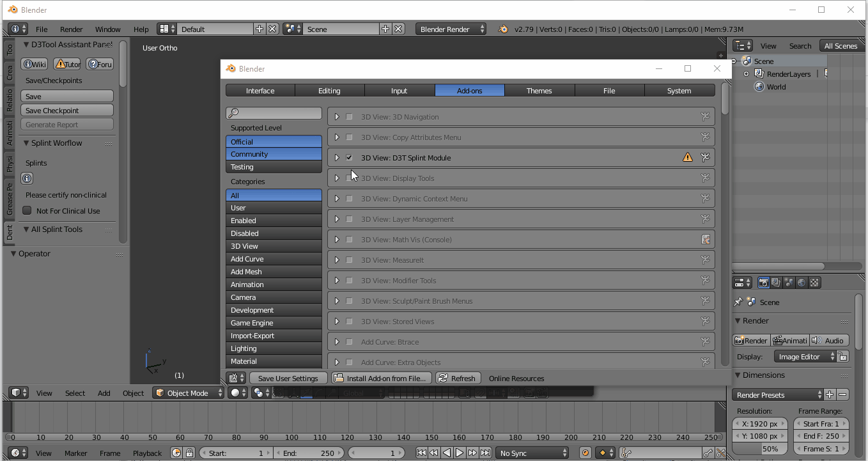868x461 pixels.
Task: Select the Texture properties tab
Action: [x=814, y=283]
